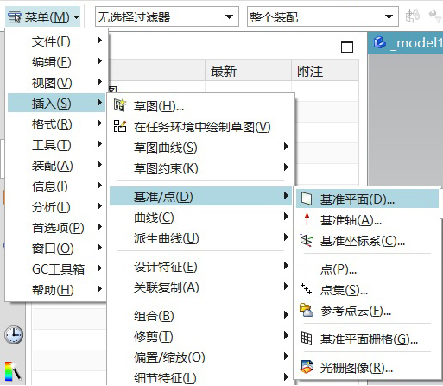Screen dimensions: 443x386
Task: Expand the 菜单(M) menu button arrow
Action: point(77,17)
